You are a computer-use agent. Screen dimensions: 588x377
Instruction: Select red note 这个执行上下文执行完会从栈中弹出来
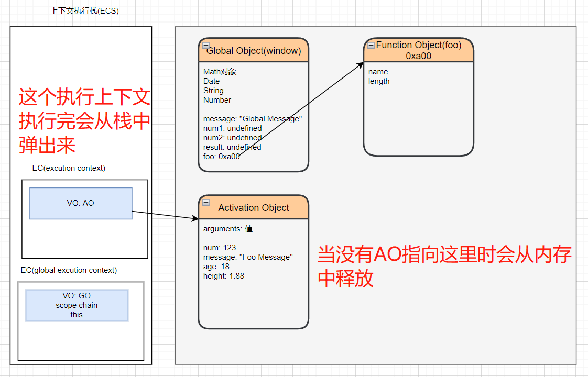(84, 121)
